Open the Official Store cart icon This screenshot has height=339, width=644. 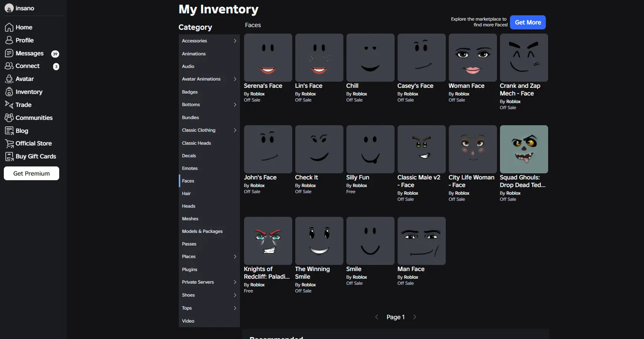(9, 144)
